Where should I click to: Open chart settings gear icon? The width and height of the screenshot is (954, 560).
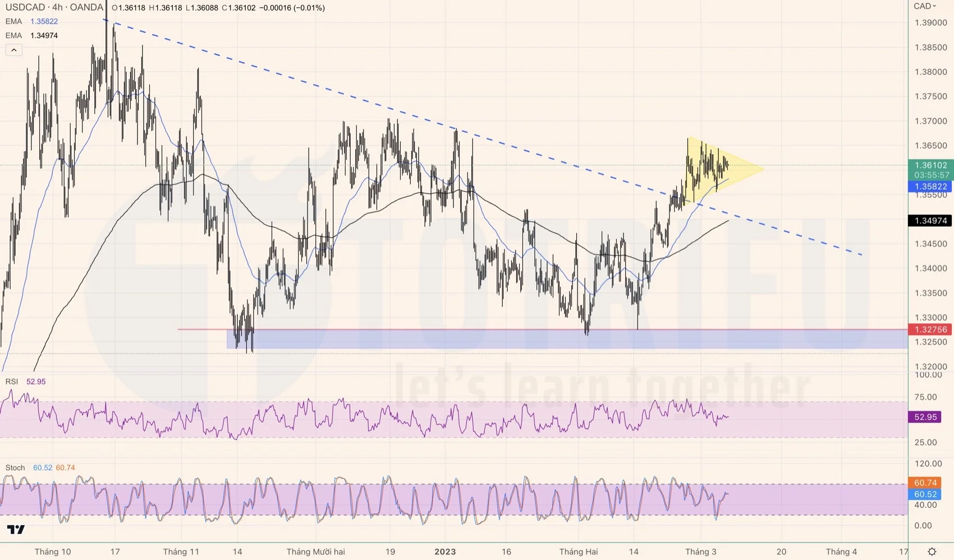tap(932, 552)
